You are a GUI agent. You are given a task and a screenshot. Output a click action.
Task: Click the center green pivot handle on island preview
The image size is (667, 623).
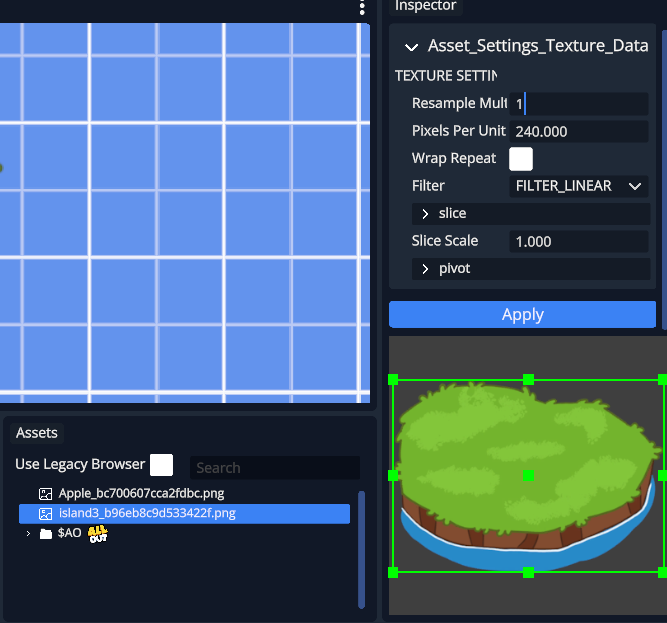click(x=528, y=476)
